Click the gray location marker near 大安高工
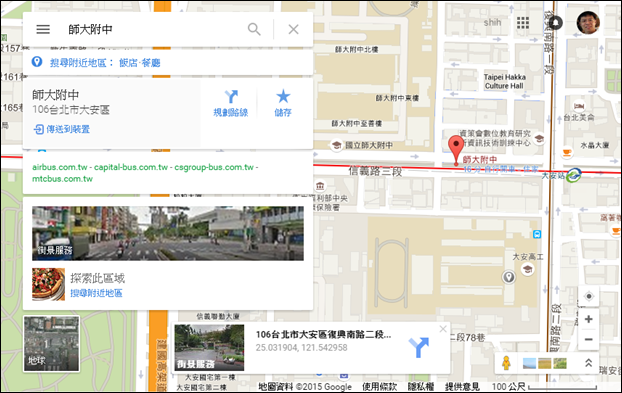 [509, 276]
